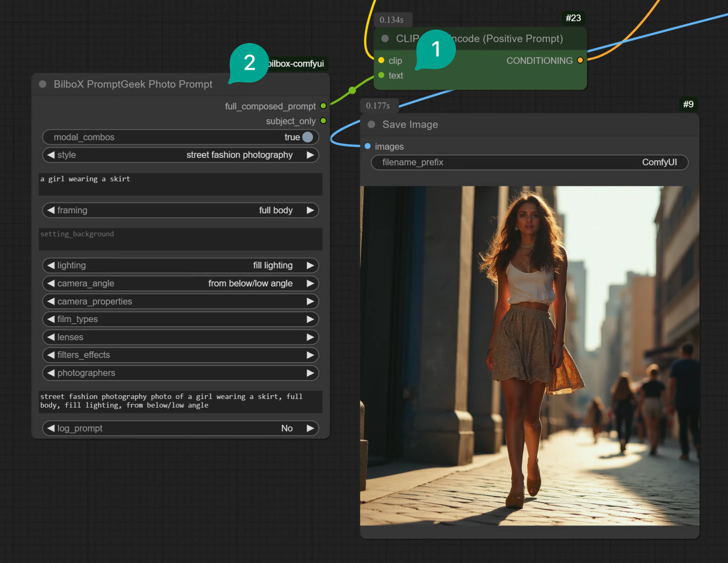
Task: Click the blue images input socket
Action: coord(368,146)
